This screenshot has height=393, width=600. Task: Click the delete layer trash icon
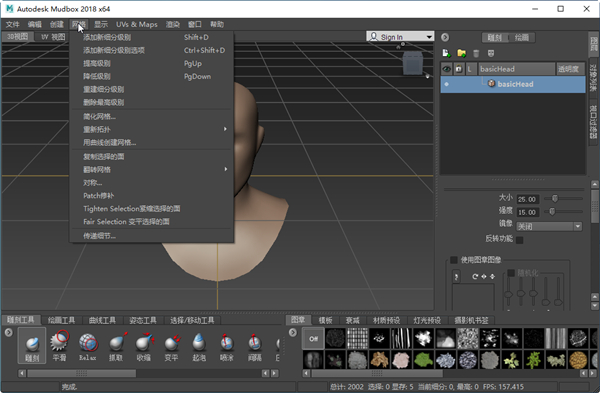476,53
